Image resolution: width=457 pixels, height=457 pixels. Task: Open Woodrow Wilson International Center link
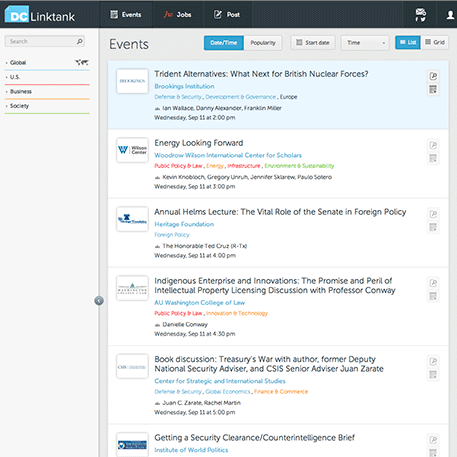[228, 155]
